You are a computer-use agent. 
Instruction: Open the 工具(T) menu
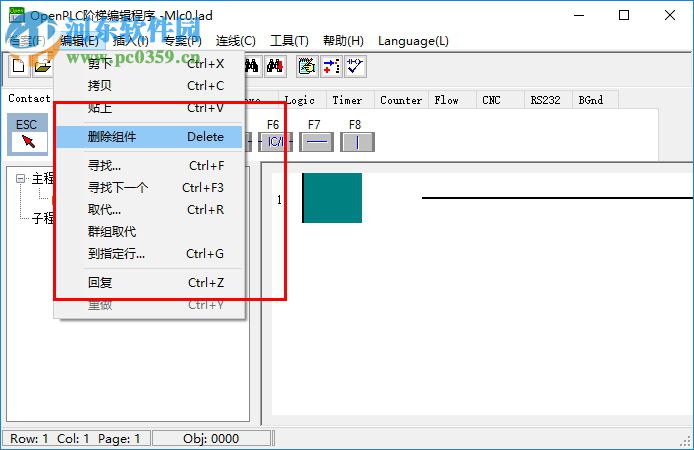(x=289, y=41)
